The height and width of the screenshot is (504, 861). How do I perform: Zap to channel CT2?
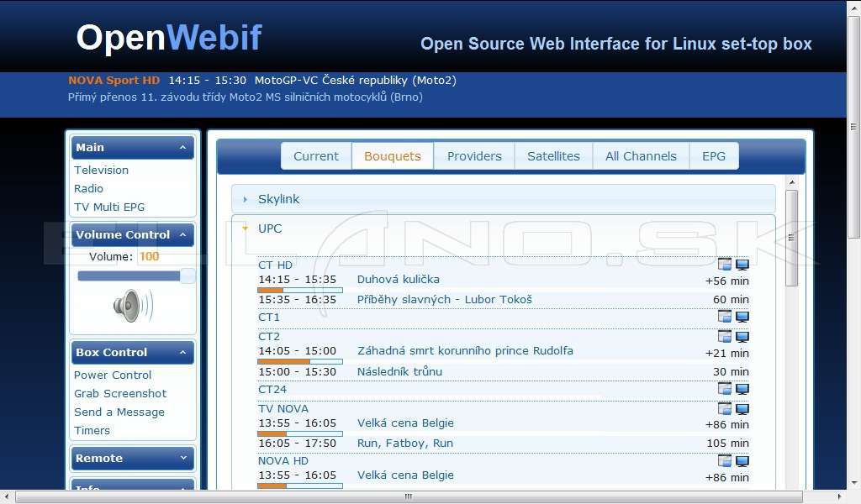click(x=269, y=337)
